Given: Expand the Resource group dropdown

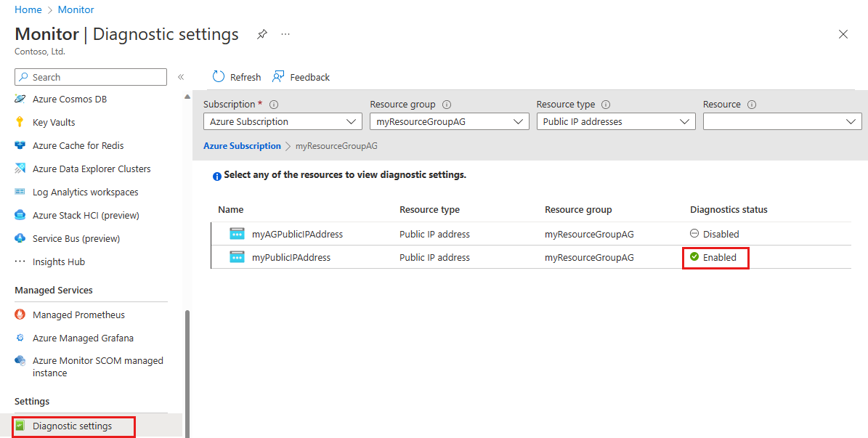Looking at the screenshot, I should (449, 122).
